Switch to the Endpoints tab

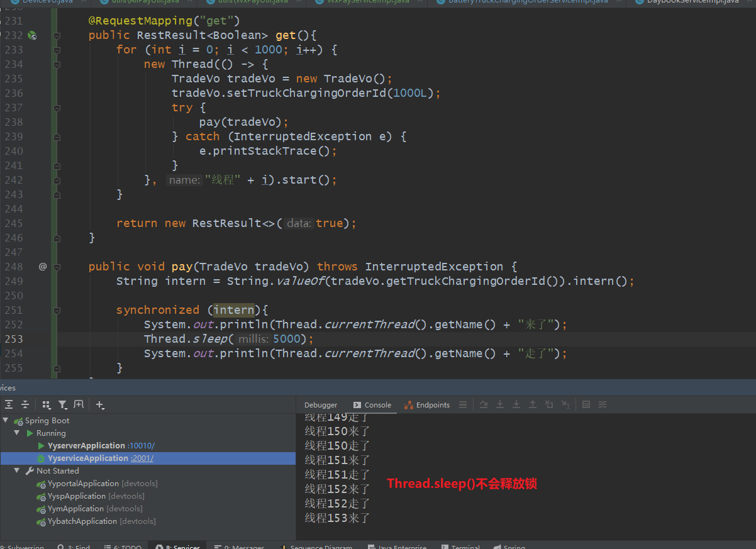(x=428, y=405)
